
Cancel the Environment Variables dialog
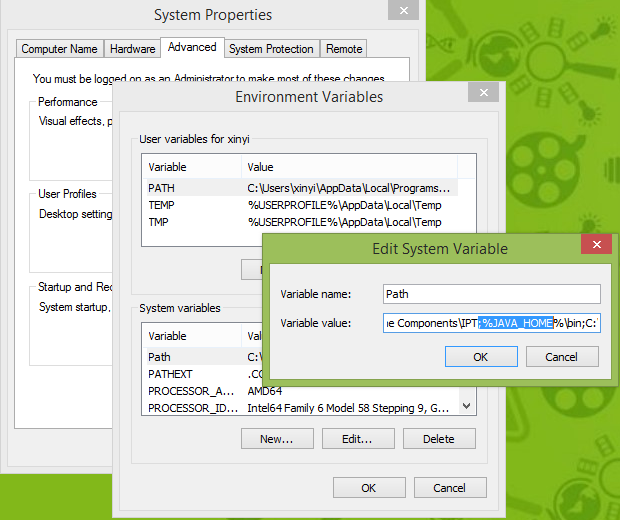449,487
